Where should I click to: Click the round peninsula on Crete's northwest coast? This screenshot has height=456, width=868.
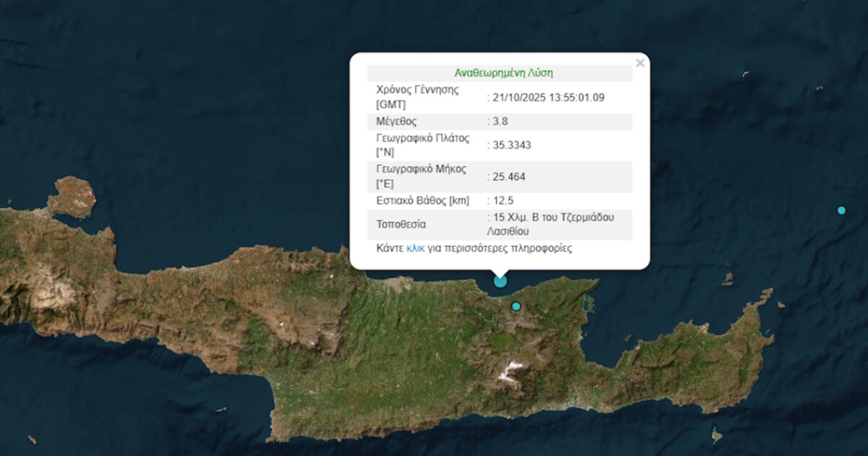pyautogui.click(x=72, y=197)
